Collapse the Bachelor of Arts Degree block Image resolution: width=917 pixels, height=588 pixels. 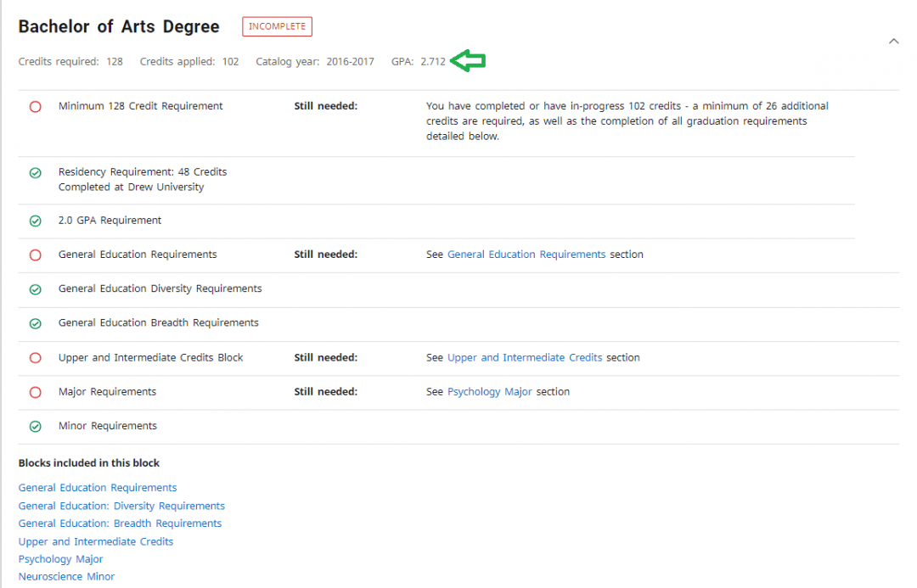[893, 41]
